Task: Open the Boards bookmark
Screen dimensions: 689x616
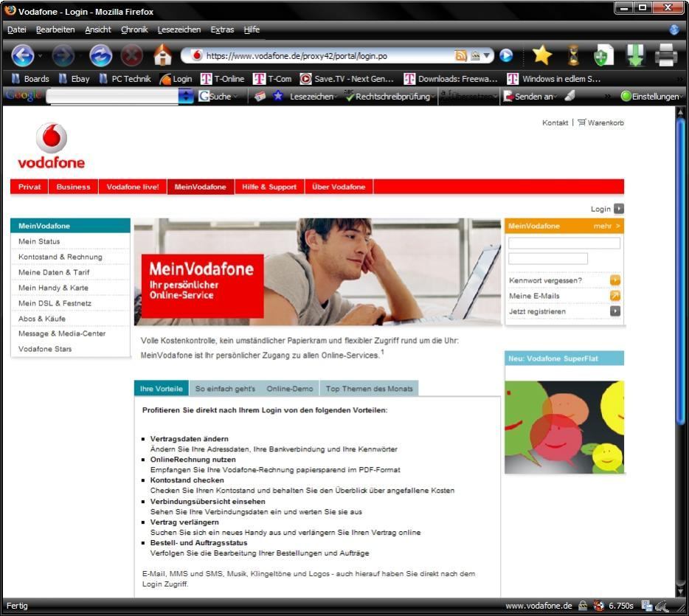Action: 30,79
